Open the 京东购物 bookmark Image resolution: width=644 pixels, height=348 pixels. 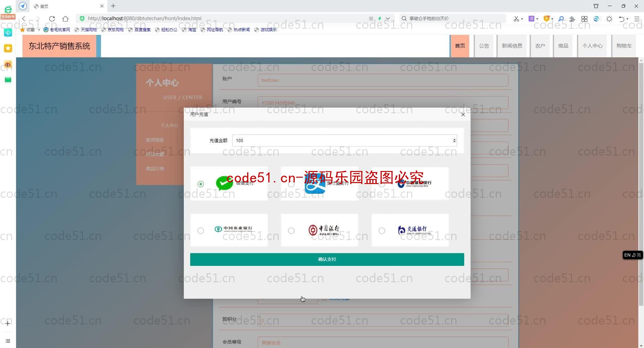pyautogui.click(x=113, y=30)
